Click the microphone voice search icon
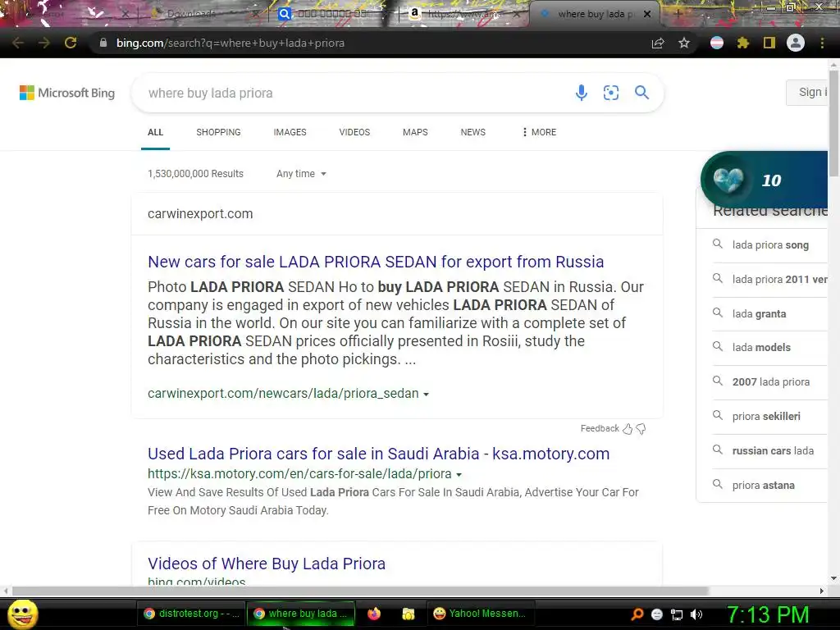The image size is (840, 630). point(582,93)
